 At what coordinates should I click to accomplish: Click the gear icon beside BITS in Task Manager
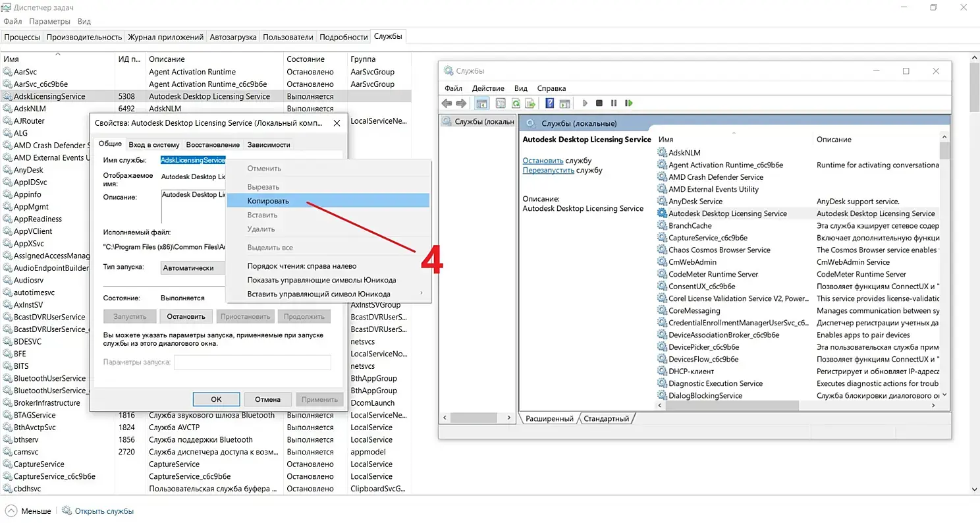[x=7, y=366]
